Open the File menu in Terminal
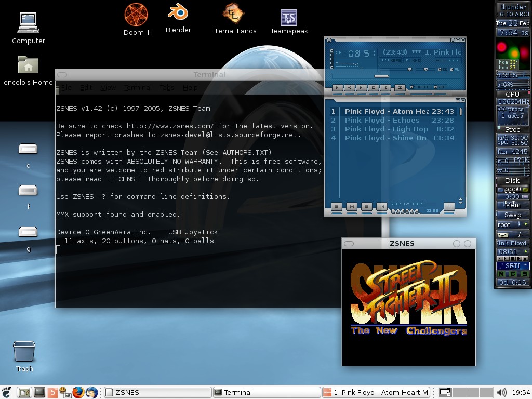 point(66,87)
